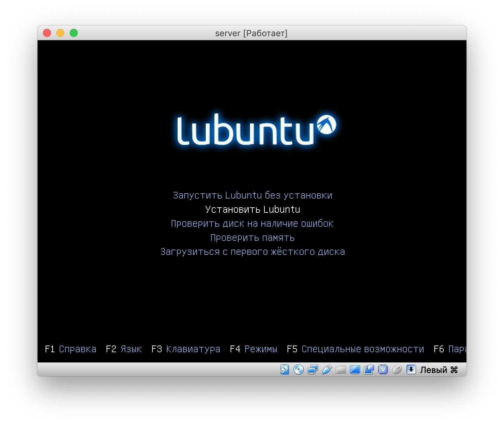
Task: Pick 'Проверить память' boot entry
Action: (x=252, y=237)
